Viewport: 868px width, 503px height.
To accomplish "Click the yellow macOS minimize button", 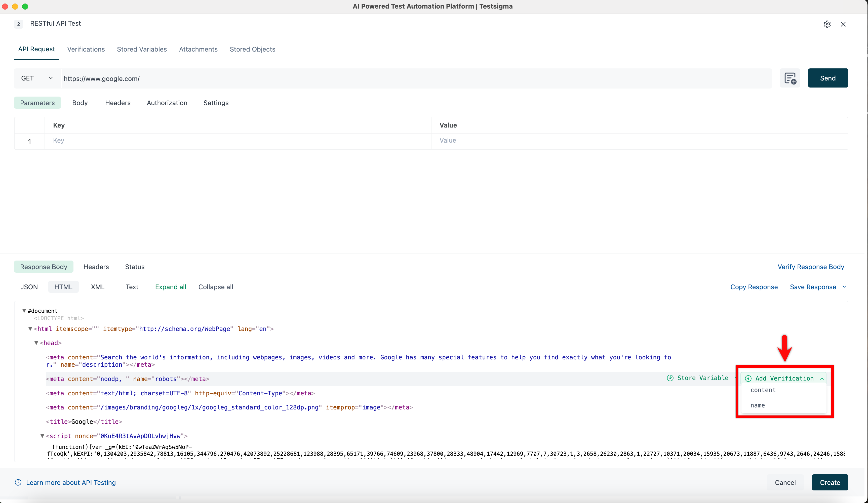I will click(15, 6).
